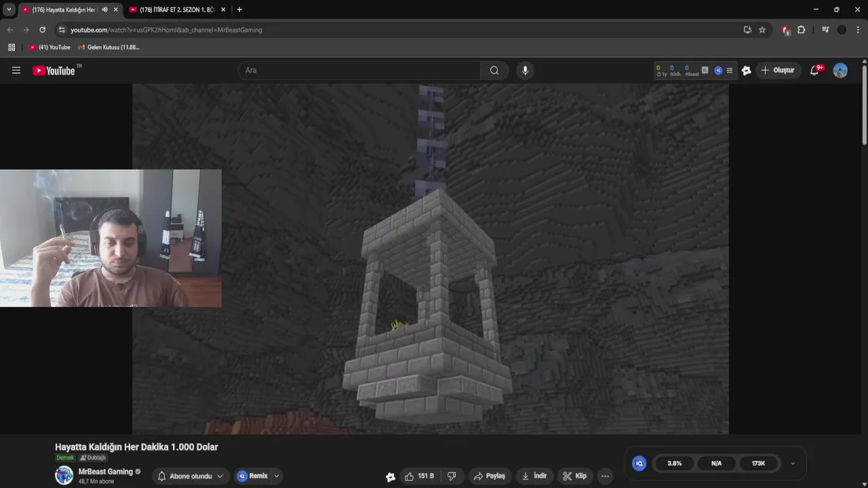
Task: Open the (41) YouTube bookmark
Action: click(x=50, y=47)
